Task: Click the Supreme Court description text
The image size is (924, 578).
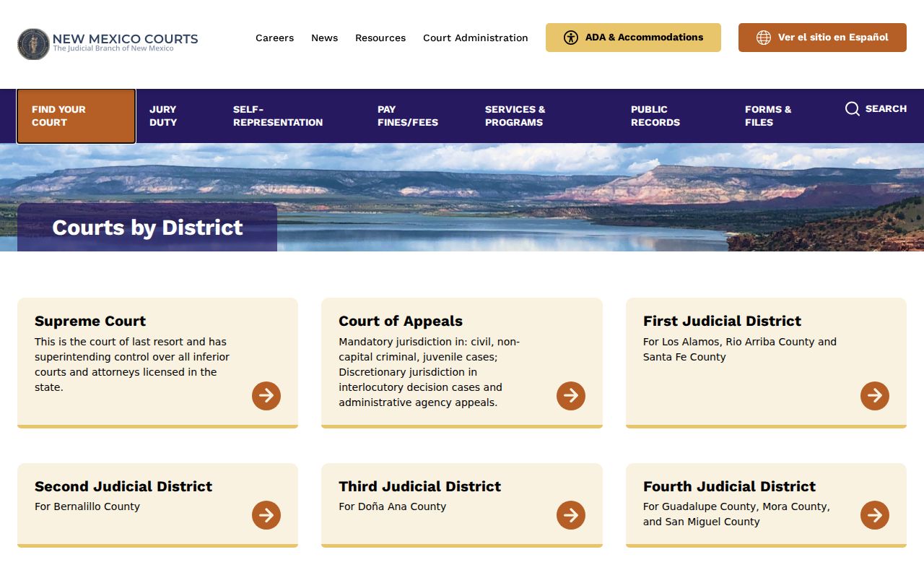Action: tap(132, 365)
